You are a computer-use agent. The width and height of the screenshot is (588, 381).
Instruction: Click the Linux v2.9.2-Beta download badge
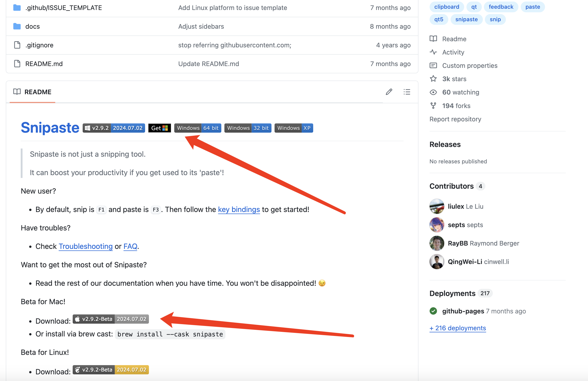click(x=111, y=370)
